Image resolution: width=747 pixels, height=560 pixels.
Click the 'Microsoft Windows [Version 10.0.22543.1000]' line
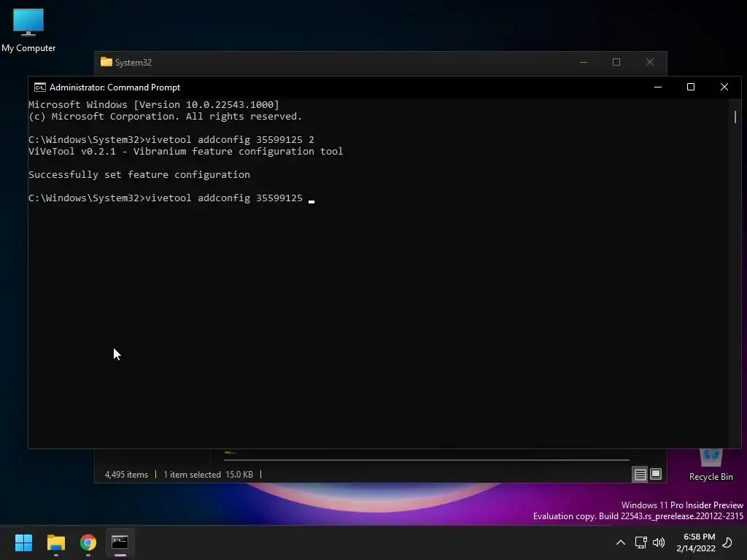click(154, 105)
